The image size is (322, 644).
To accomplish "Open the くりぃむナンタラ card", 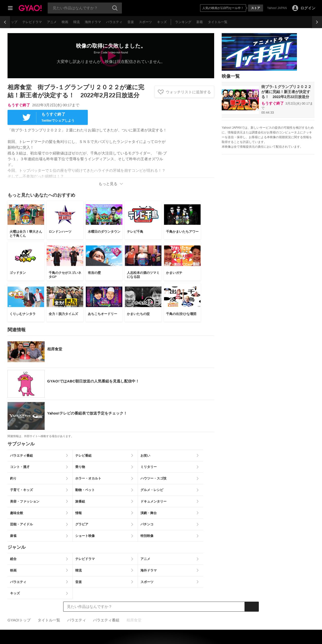I will coord(26,302).
